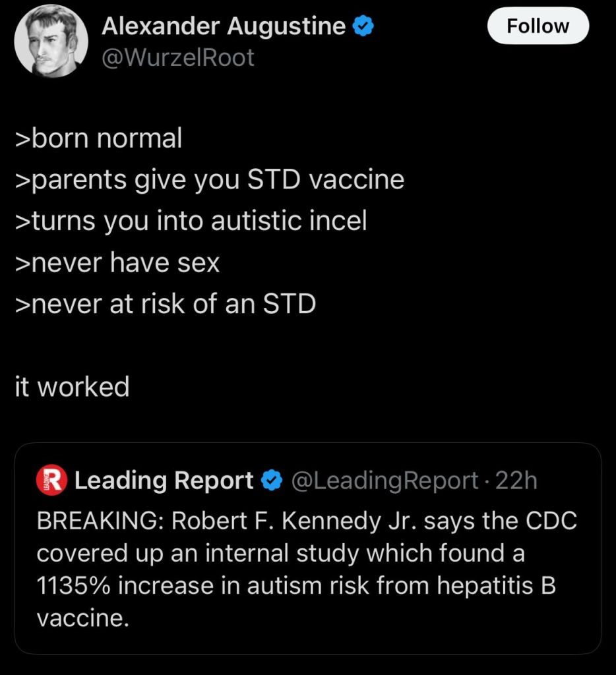Click the ">never at risk of an STD" line
The width and height of the screenshot is (616, 675).
[166, 304]
